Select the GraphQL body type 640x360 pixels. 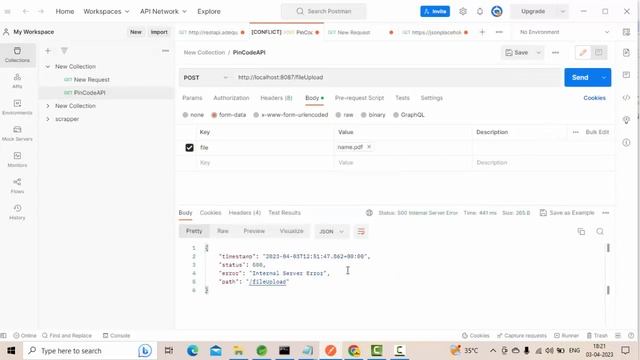409,115
